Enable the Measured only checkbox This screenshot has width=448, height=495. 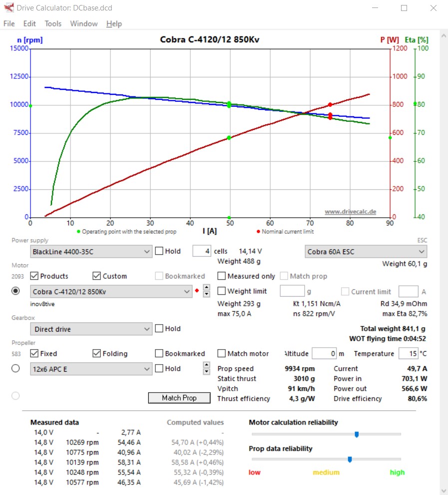point(222,276)
